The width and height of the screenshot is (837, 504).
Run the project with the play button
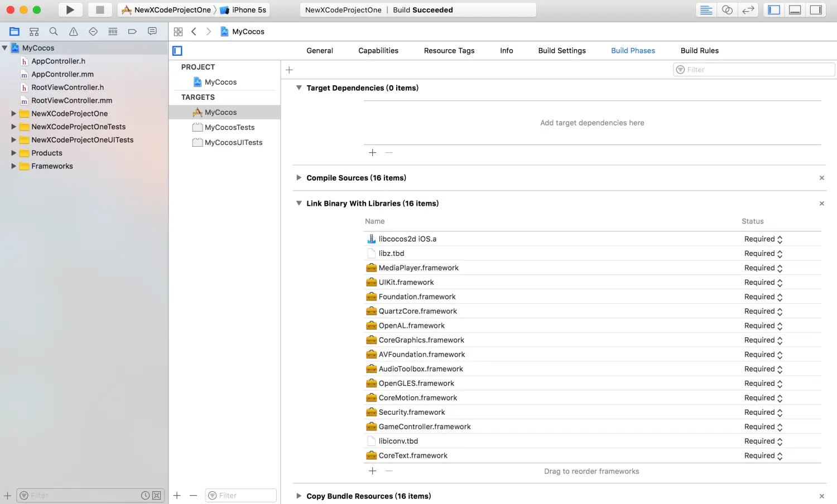(70, 10)
